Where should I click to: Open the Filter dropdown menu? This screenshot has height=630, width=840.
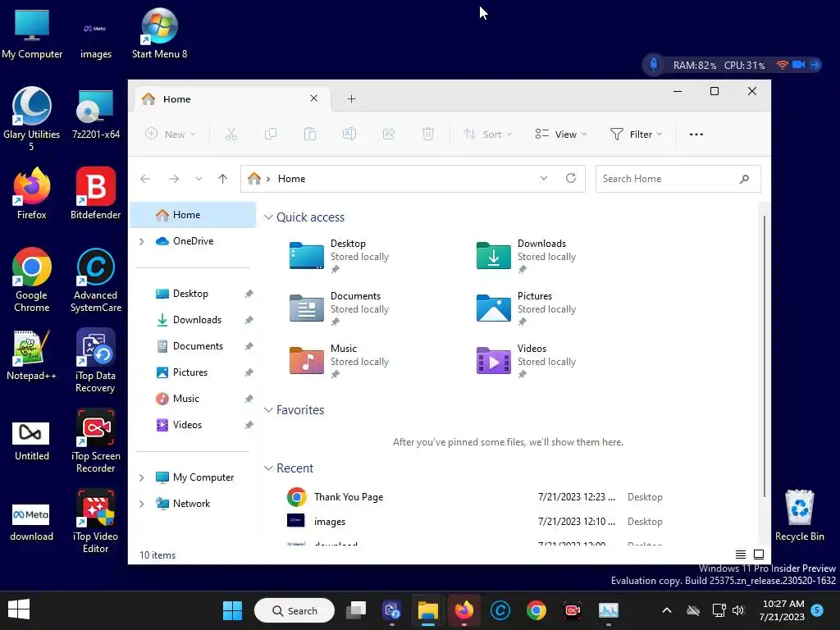tap(637, 134)
